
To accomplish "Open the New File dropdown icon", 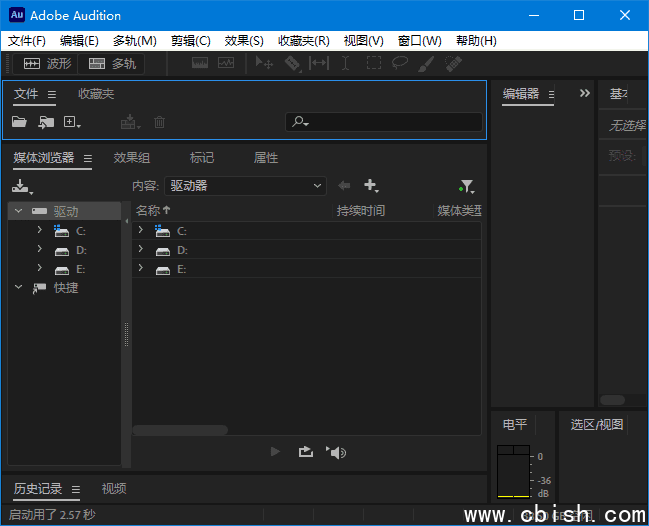I will point(72,122).
